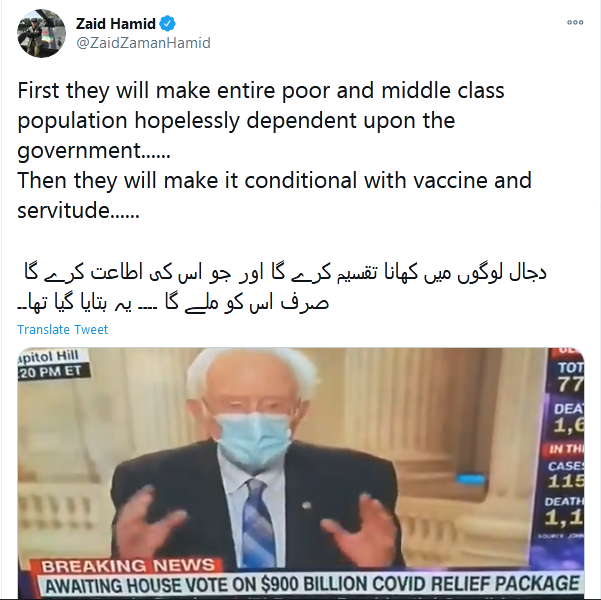The width and height of the screenshot is (601, 600).
Task: Click the Capitol Hill location tag
Action: (x=49, y=357)
